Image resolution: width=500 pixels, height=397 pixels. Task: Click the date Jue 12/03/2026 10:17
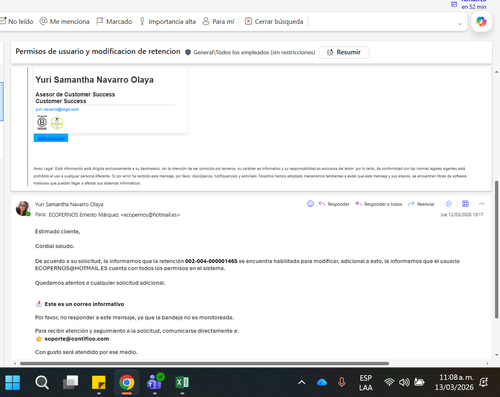(462, 215)
